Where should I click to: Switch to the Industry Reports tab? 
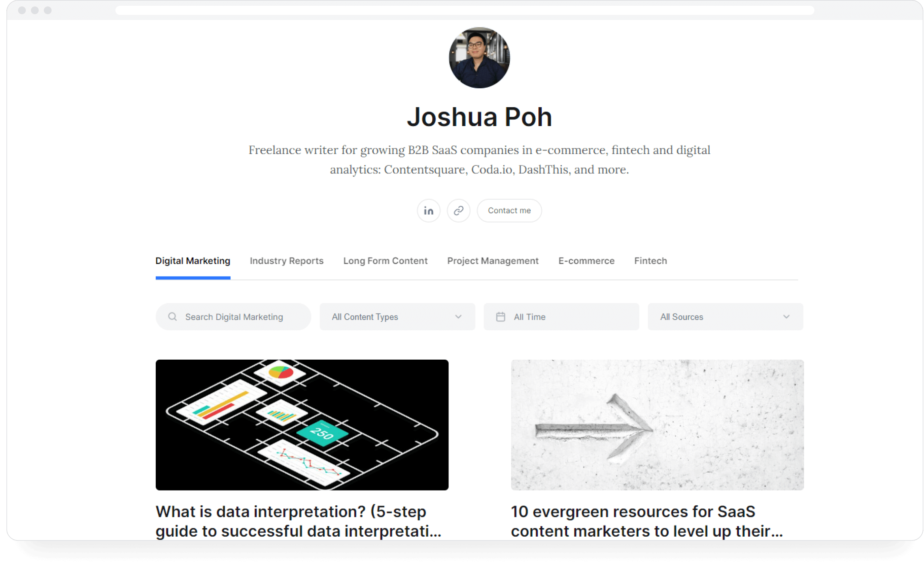pyautogui.click(x=287, y=261)
